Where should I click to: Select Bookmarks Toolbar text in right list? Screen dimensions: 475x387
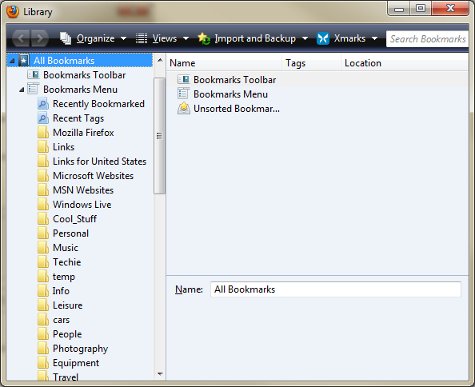click(x=235, y=80)
